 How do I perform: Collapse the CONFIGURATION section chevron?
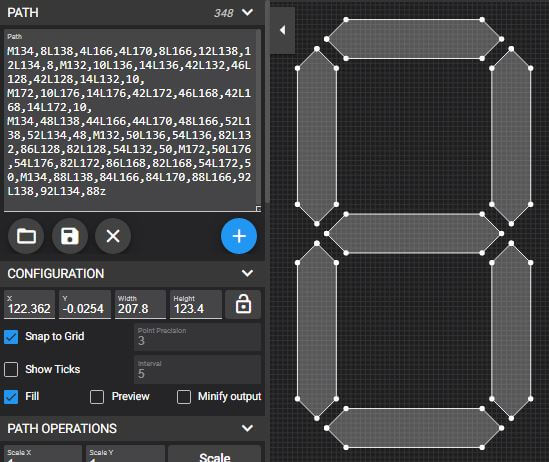[x=248, y=273]
